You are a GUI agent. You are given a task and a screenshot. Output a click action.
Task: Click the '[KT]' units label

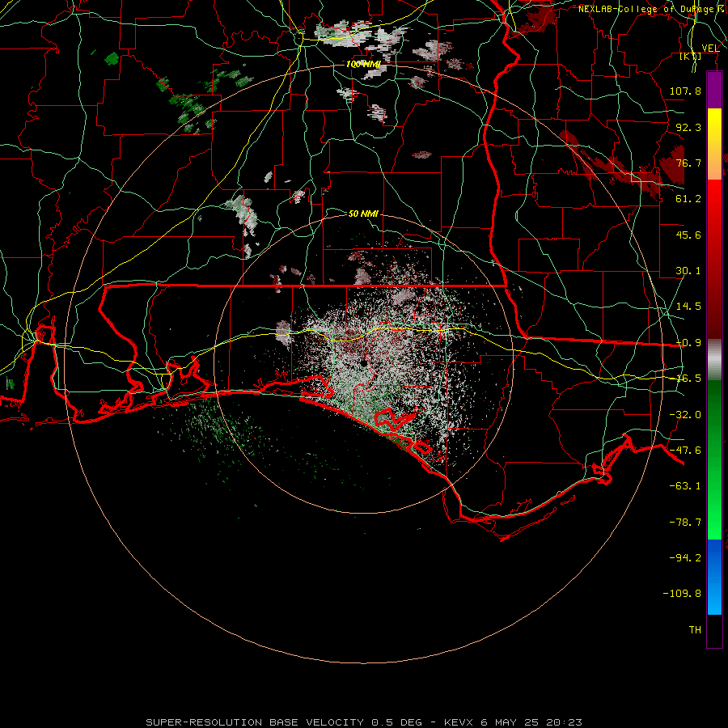pyautogui.click(x=691, y=56)
